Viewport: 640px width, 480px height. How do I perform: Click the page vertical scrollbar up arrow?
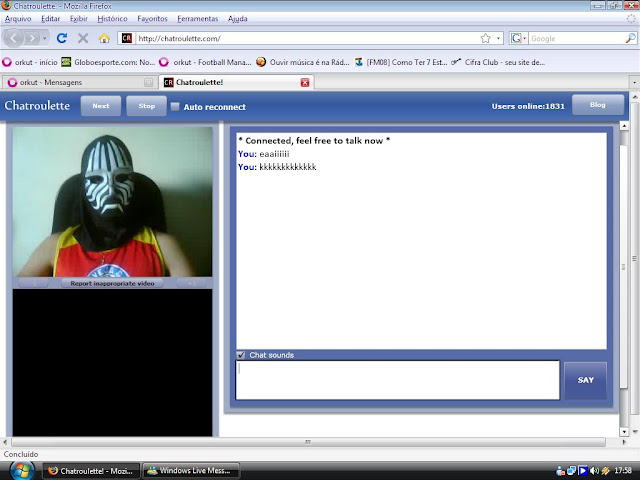[635, 97]
